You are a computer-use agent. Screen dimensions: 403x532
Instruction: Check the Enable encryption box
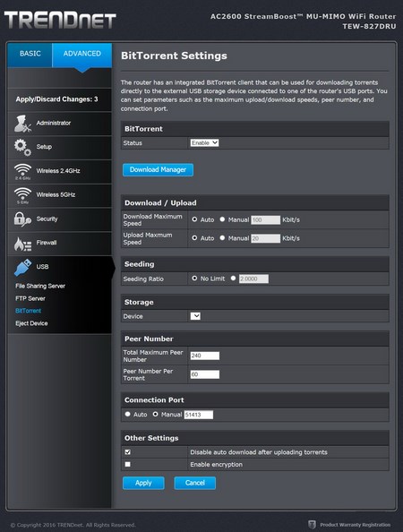tap(127, 464)
